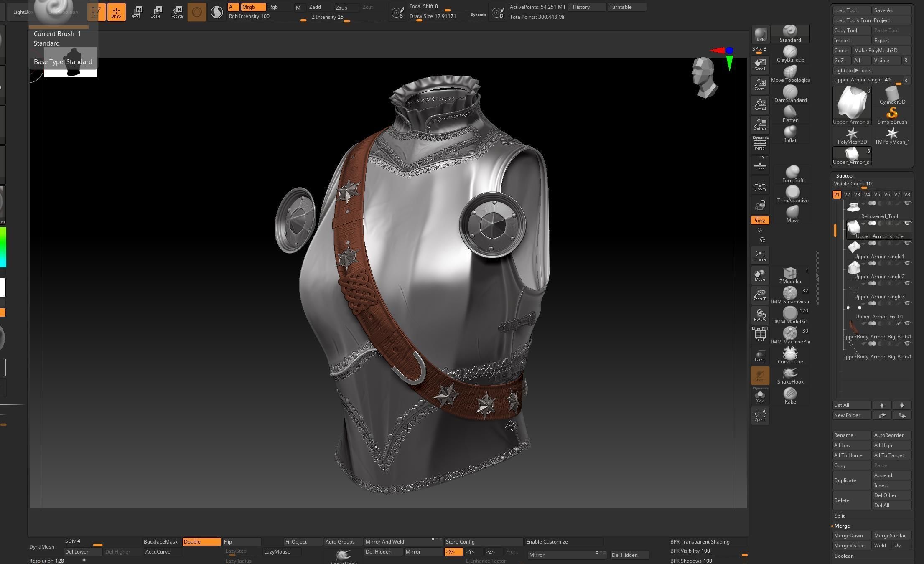Click the Scroll canvas icon
The image size is (924, 564).
760,65
